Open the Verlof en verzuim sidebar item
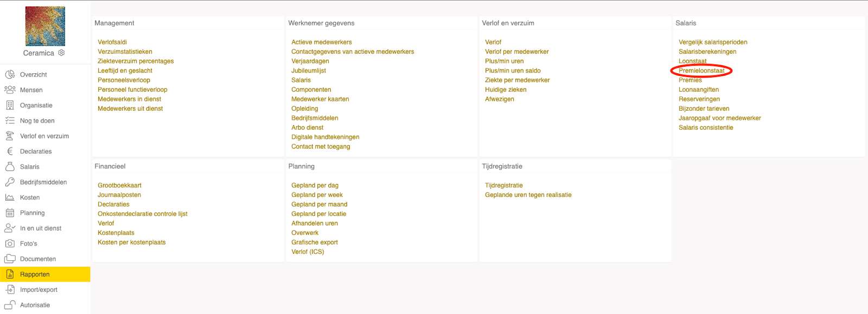The width and height of the screenshot is (868, 314). point(44,136)
